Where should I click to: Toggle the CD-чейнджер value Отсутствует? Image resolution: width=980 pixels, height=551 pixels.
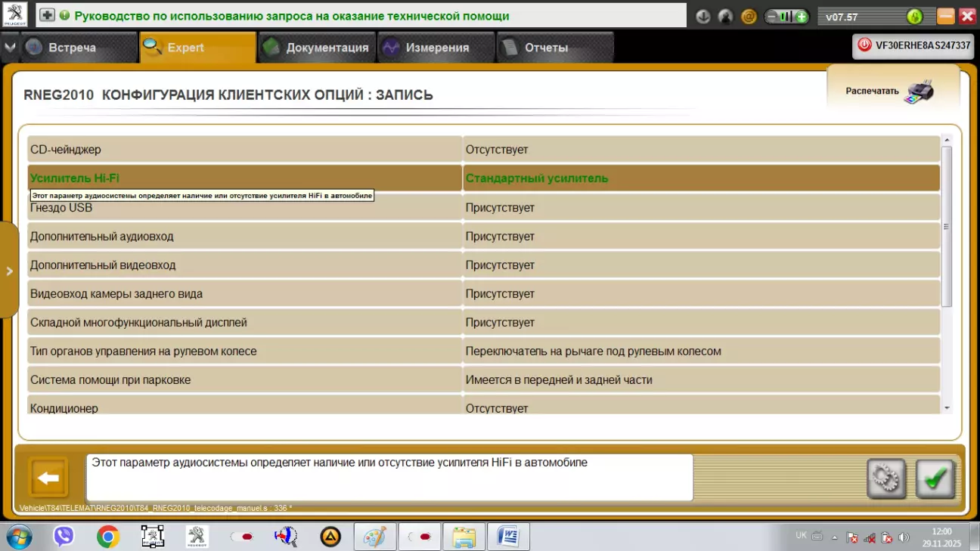701,150
